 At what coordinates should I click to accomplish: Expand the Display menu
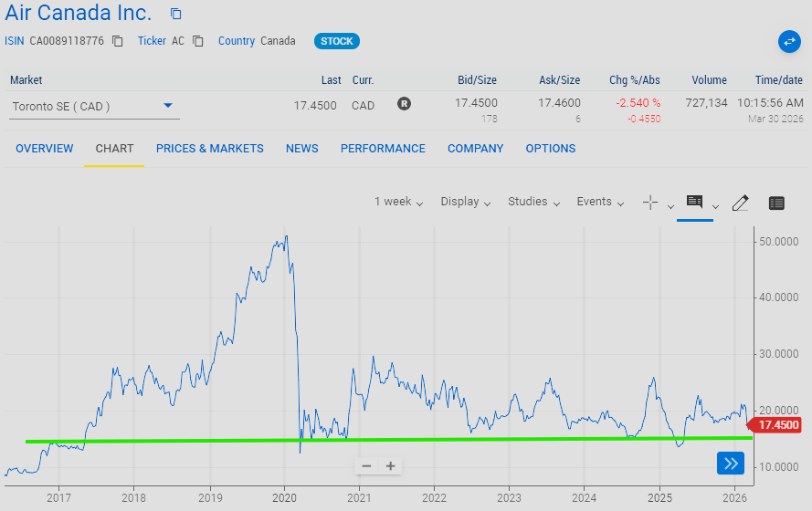tap(466, 202)
